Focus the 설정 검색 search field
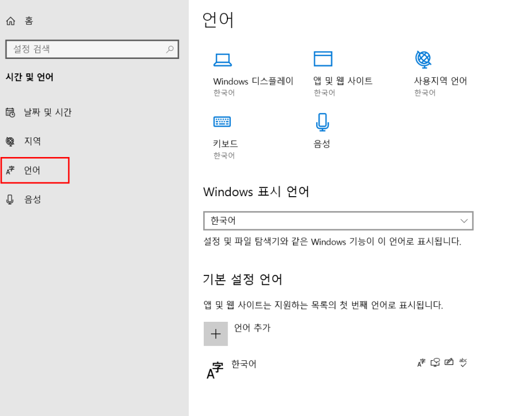 [92, 49]
